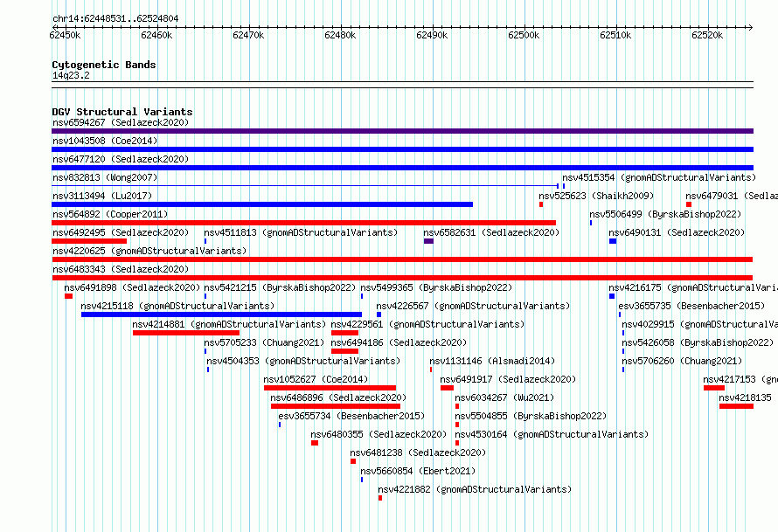The image size is (778, 532).
Task: Click the blue bar under nsv1043508
Action: tap(402, 149)
